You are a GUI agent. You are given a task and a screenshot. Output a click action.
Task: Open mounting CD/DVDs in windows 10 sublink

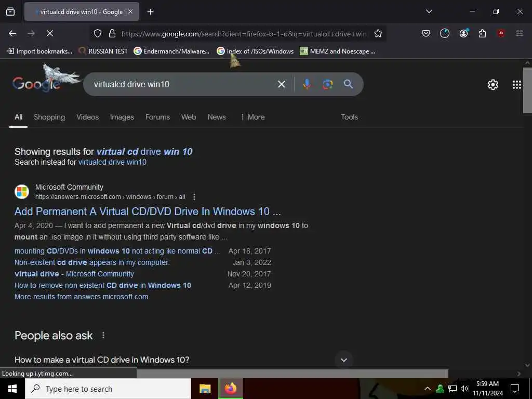tap(117, 251)
